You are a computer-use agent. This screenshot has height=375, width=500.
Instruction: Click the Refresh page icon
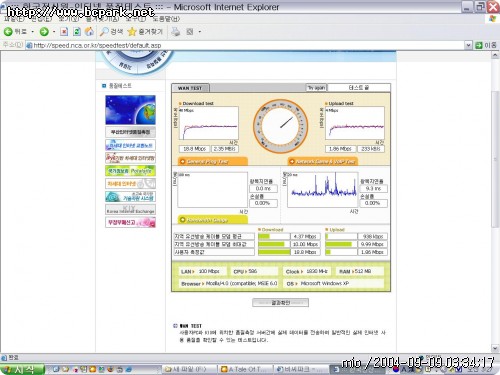pos(77,32)
